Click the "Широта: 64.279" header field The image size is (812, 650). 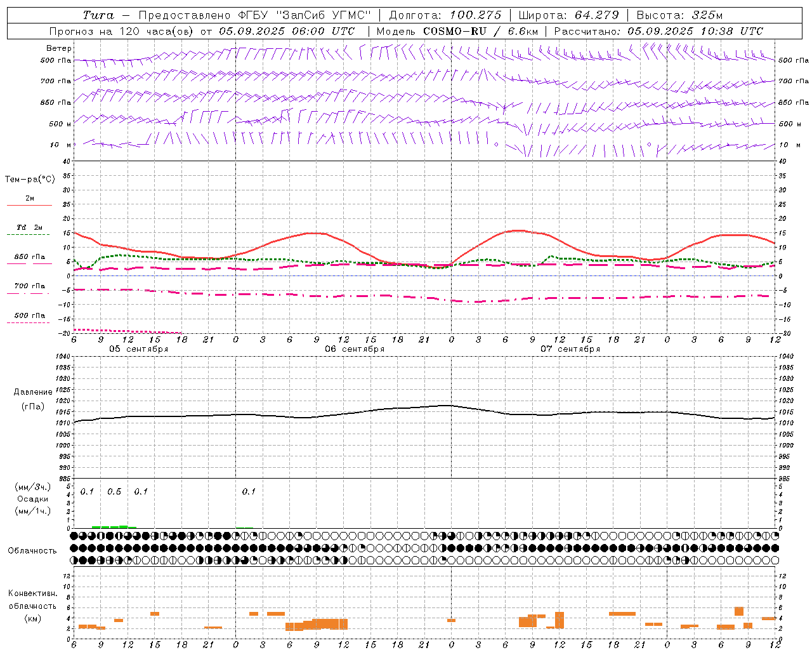tap(568, 15)
